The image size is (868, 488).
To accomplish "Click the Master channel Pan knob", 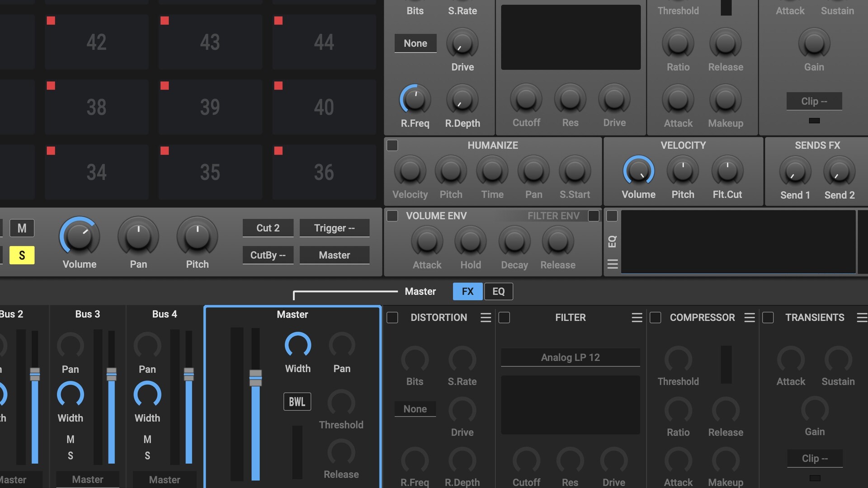I will pos(342,345).
